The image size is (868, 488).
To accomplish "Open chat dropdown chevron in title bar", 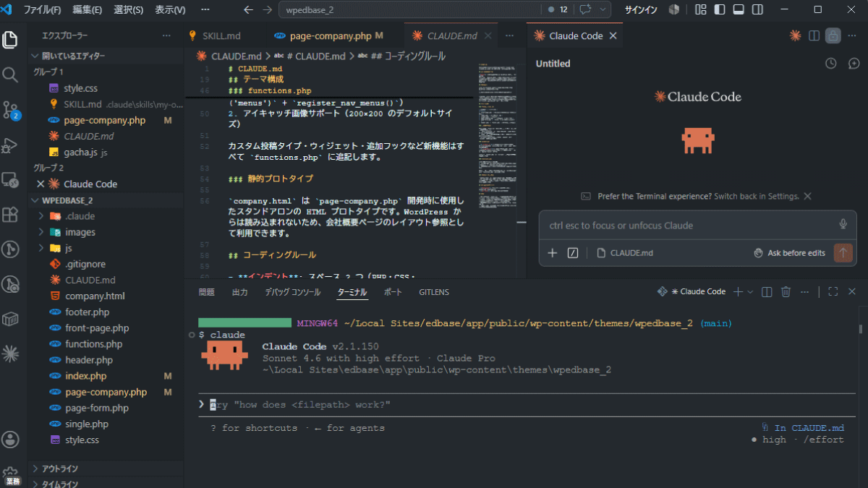I will point(603,10).
